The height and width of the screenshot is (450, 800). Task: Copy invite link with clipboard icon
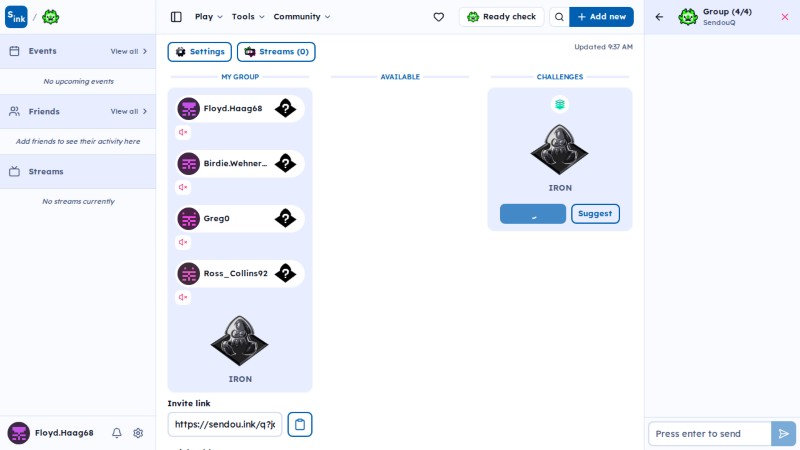coord(299,424)
